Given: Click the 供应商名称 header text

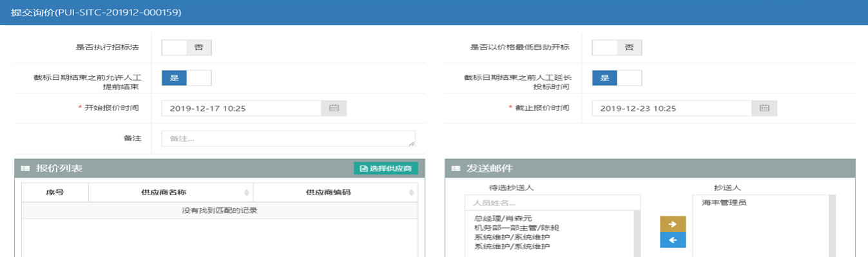Looking at the screenshot, I should coord(164,193).
